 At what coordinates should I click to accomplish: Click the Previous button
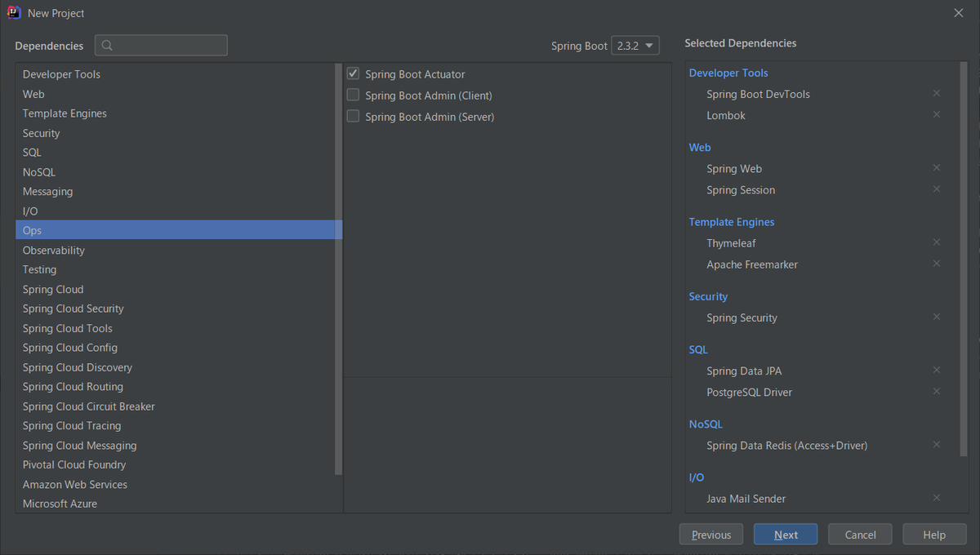tap(711, 535)
